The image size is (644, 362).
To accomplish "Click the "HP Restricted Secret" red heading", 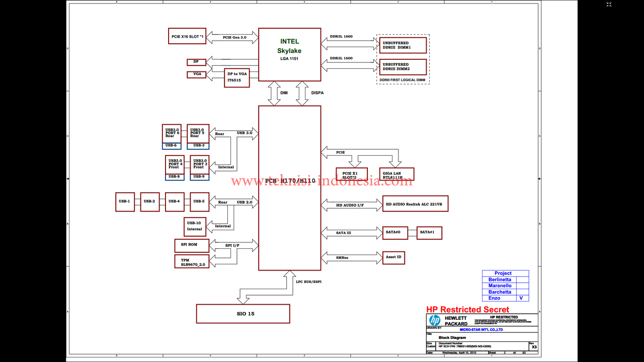I will tap(467, 310).
